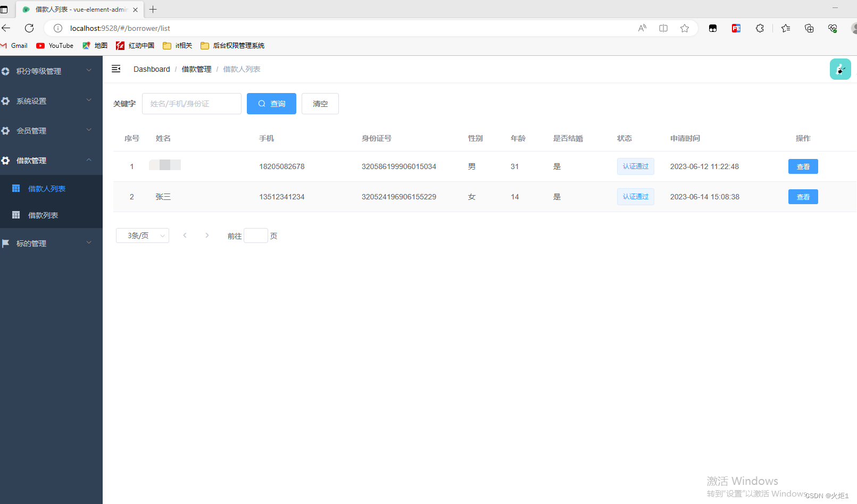Expand the 系统设置 menu chevron

point(89,100)
